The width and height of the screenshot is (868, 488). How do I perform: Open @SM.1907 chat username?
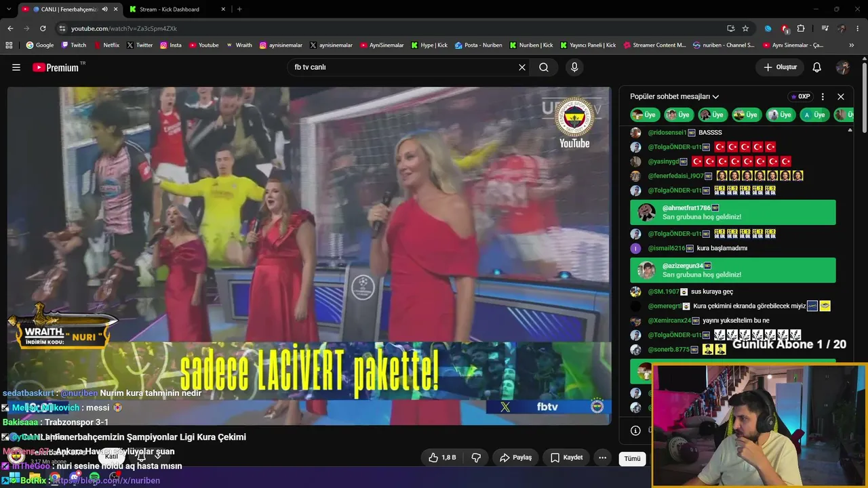[x=663, y=292]
